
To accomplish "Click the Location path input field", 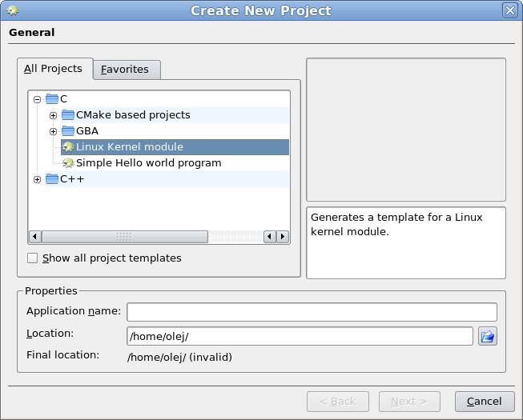I will (x=300, y=336).
